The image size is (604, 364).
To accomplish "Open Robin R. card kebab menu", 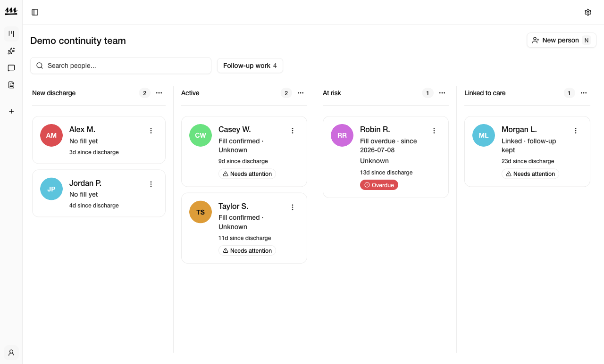I will coord(434,131).
